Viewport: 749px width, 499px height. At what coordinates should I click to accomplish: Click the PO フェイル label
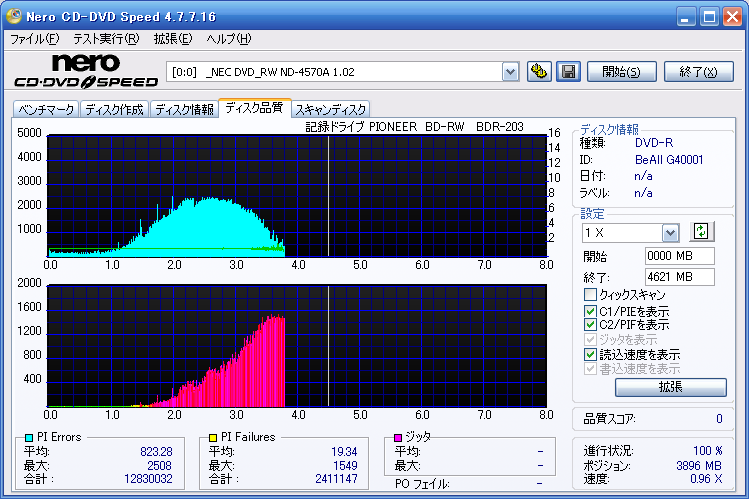tap(422, 484)
